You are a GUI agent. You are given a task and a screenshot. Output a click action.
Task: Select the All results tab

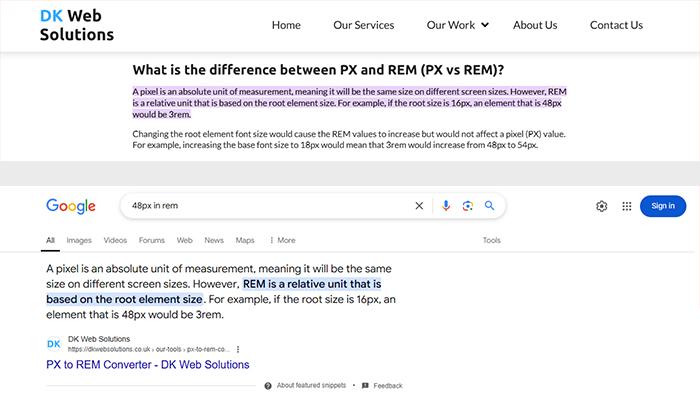point(50,240)
